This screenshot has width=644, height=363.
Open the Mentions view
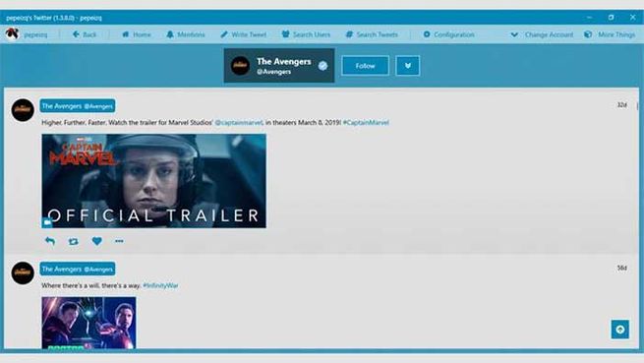tap(186, 34)
